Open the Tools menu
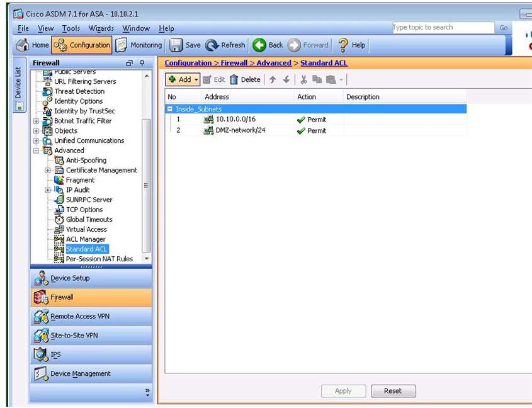532x408 pixels. [x=71, y=28]
